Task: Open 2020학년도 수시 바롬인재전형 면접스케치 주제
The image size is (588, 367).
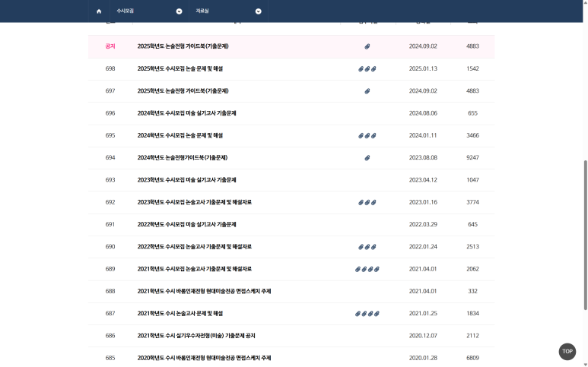Action: (204, 358)
